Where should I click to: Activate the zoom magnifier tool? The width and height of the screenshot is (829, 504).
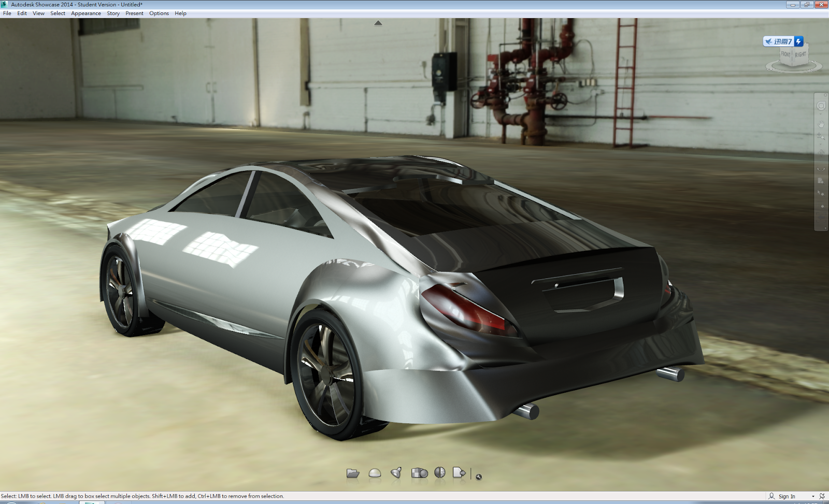coord(820,136)
